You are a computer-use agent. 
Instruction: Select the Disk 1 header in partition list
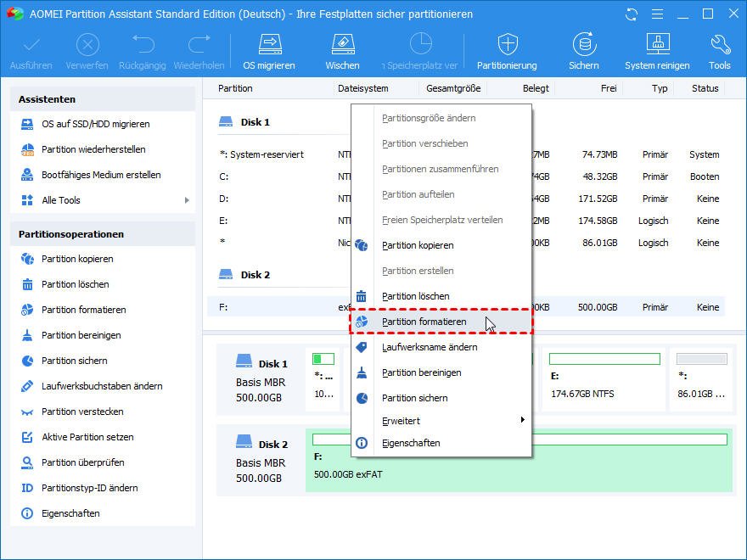(x=244, y=122)
